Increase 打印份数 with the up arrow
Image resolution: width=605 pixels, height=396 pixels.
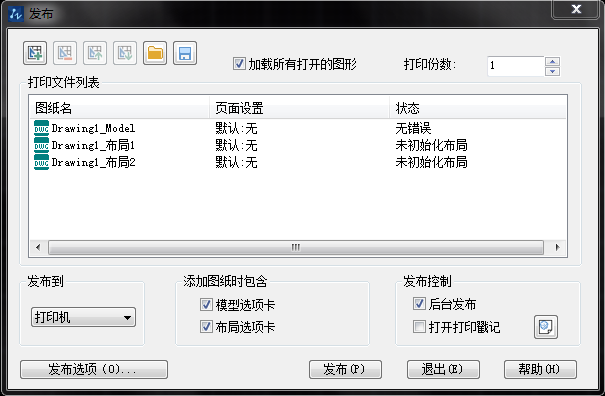click(x=553, y=61)
